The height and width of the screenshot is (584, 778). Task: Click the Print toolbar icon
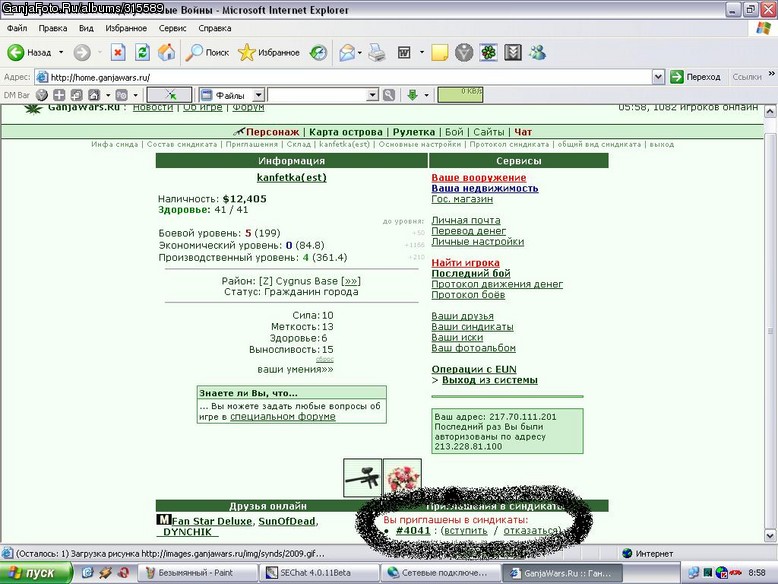point(377,52)
